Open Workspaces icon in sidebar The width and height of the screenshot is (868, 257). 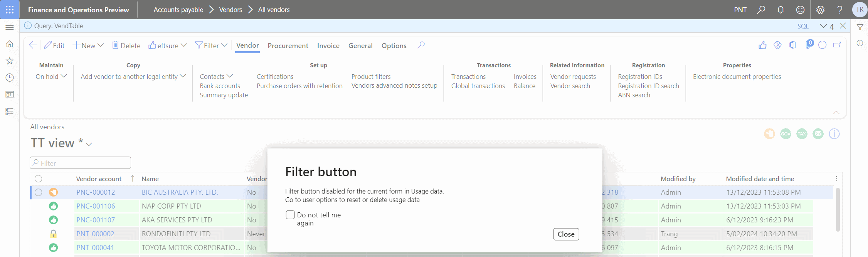coord(10,94)
